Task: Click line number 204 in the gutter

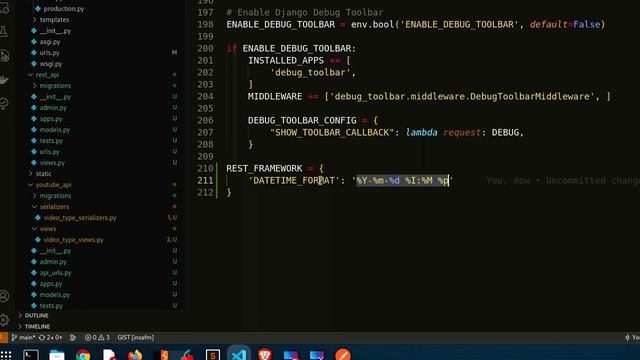Action: [x=205, y=97]
